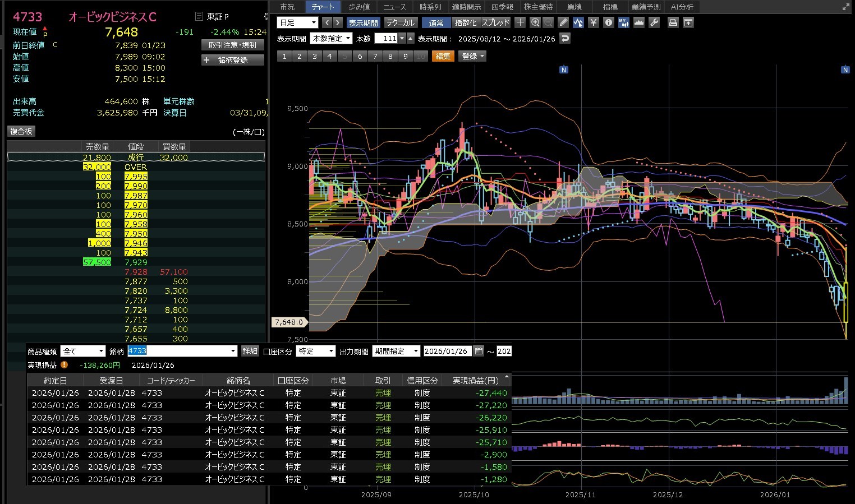Open the 口座区分 特定 dropdown
This screenshot has width=855, height=504.
pyautogui.click(x=315, y=351)
